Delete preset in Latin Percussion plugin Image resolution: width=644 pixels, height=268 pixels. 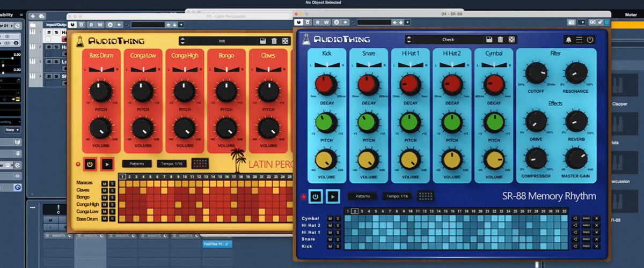[x=274, y=41]
